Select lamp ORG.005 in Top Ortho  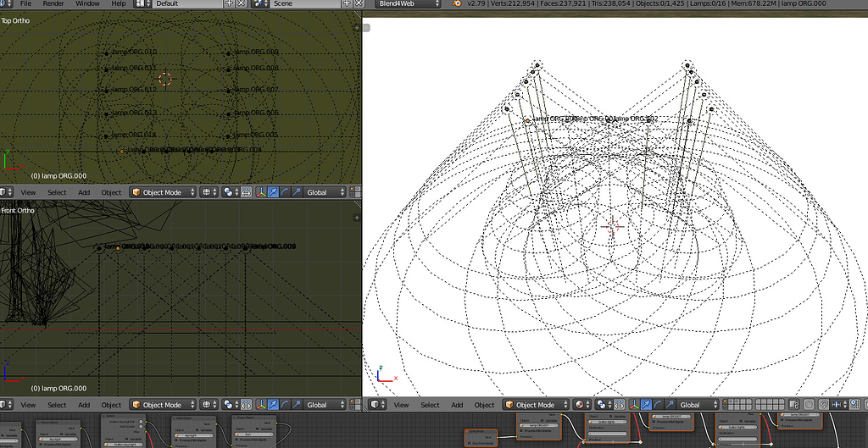click(x=228, y=136)
